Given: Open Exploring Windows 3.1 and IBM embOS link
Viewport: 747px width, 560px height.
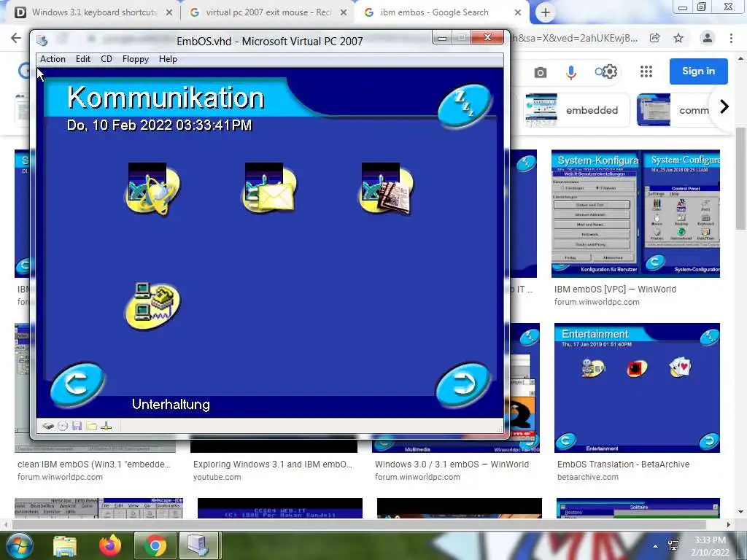Looking at the screenshot, I should 273,464.
